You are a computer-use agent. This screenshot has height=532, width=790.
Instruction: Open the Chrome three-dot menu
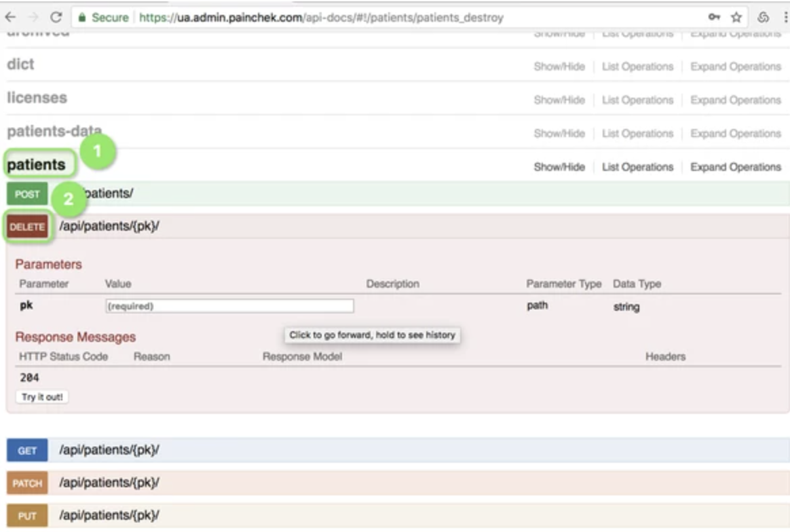pos(785,18)
